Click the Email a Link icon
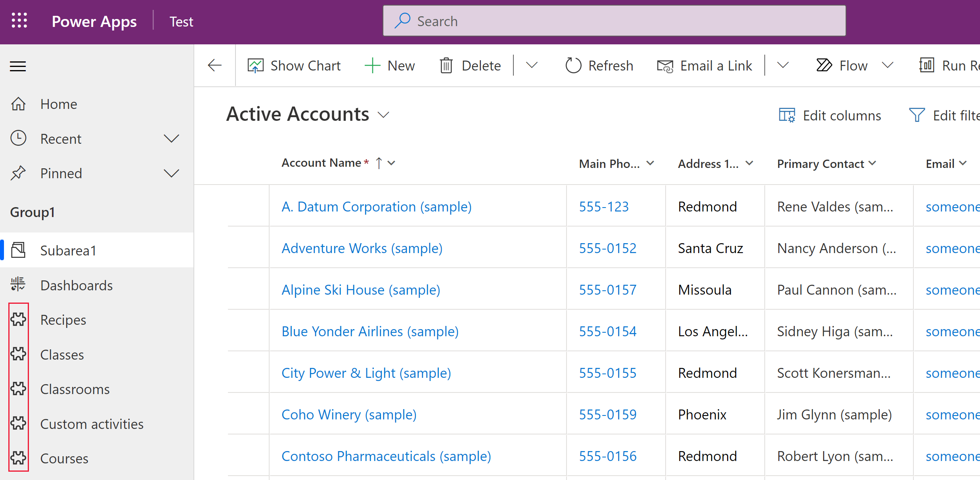The image size is (980, 480). click(664, 65)
